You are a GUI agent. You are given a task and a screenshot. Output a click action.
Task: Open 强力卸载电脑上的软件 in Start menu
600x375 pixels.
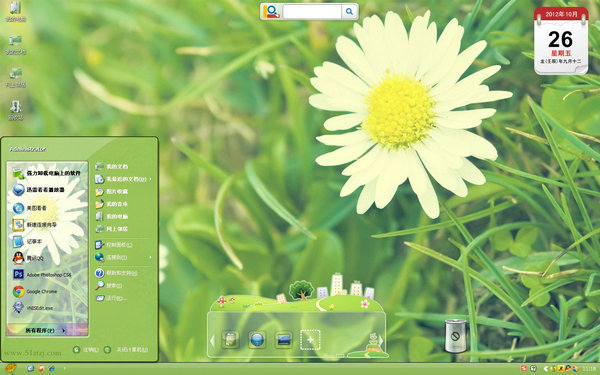47,173
